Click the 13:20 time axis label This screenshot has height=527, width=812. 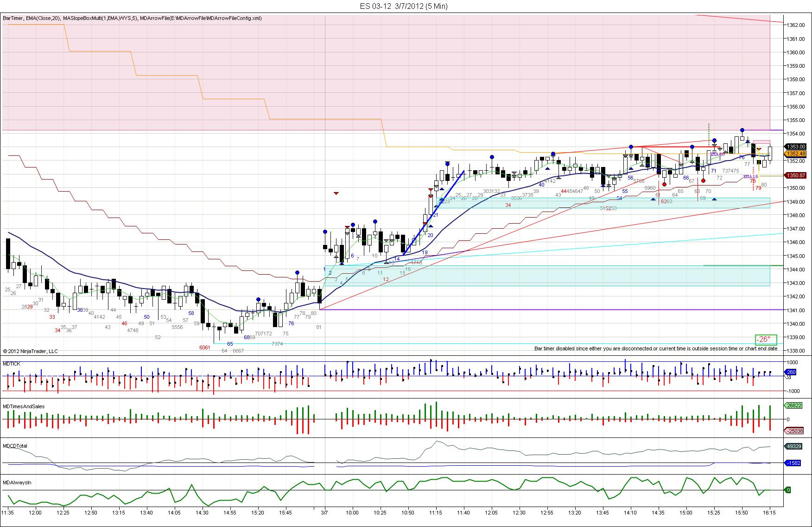(575, 513)
